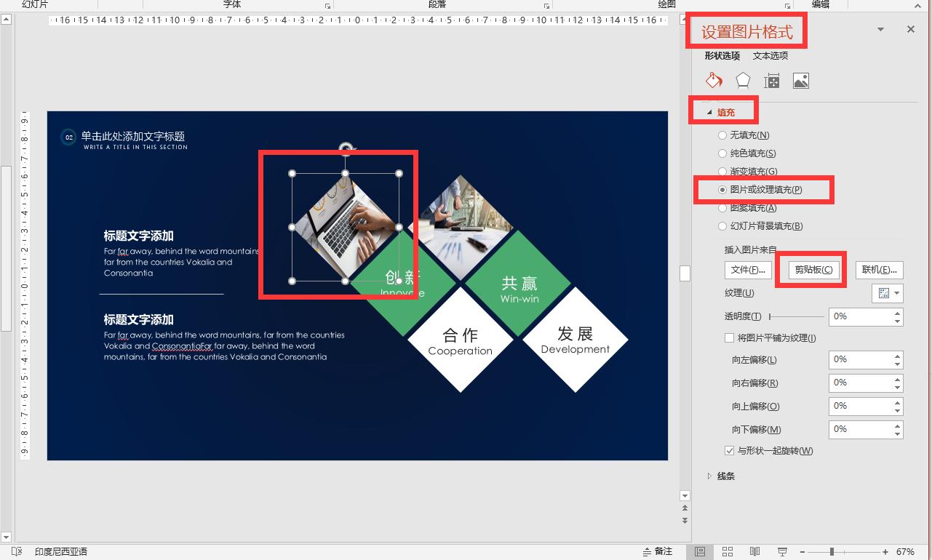Open the Picture icon tab
This screenshot has width=932, height=560.
[801, 81]
